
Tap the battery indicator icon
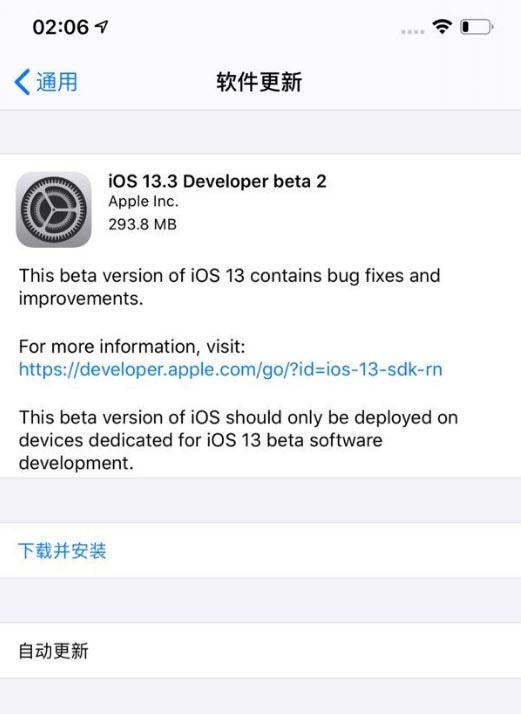[477, 27]
